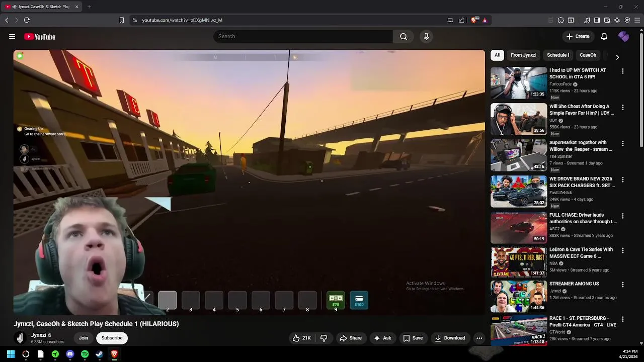Image resolution: width=644 pixels, height=362 pixels.
Task: Open options for FULL CHASE video
Action: (x=623, y=216)
